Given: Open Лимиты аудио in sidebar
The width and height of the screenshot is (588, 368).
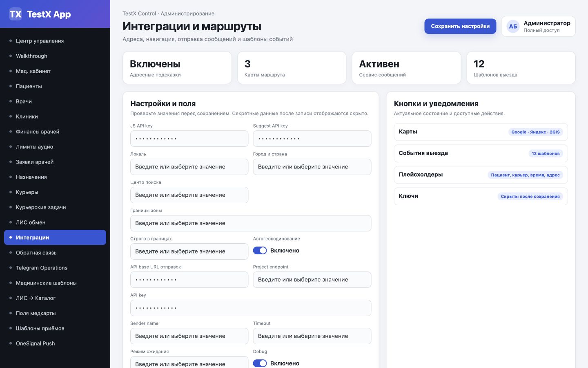Looking at the screenshot, I should (x=55, y=147).
